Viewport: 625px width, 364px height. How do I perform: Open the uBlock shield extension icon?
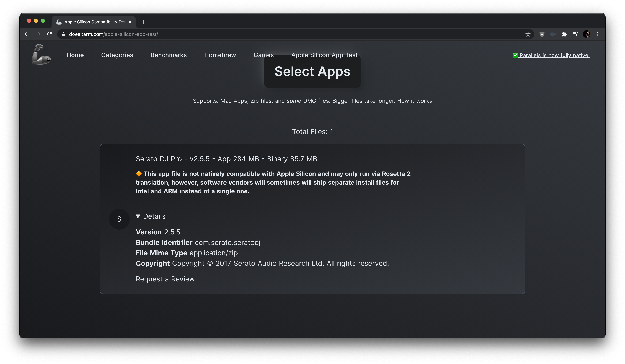click(x=542, y=34)
